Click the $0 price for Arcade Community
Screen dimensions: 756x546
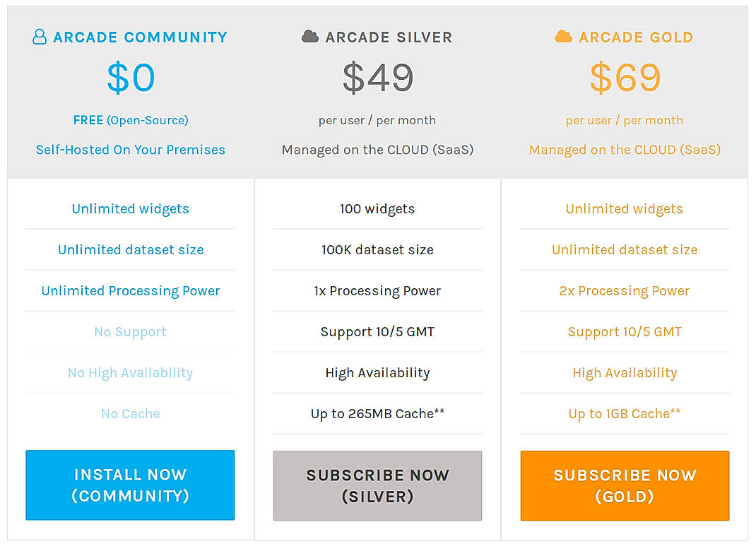130,78
